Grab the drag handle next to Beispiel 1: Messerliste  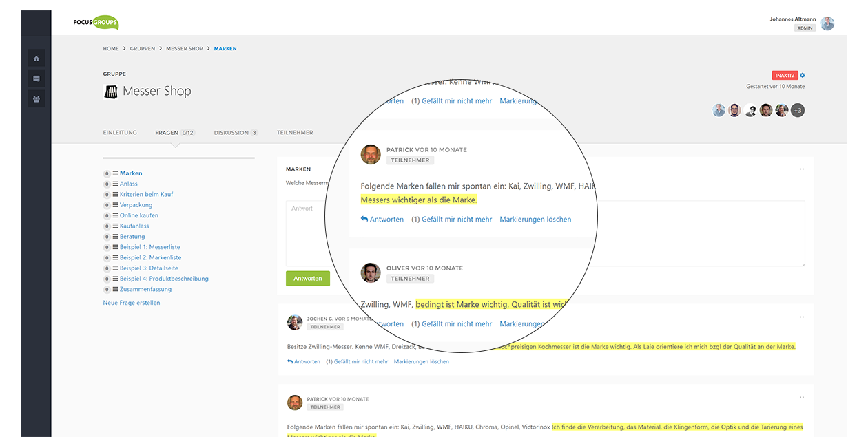[x=116, y=247]
